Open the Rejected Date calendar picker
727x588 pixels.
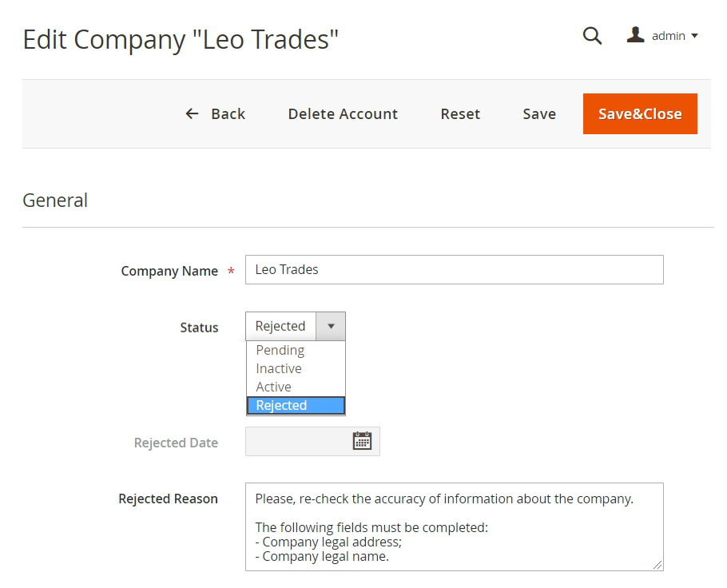(362, 441)
